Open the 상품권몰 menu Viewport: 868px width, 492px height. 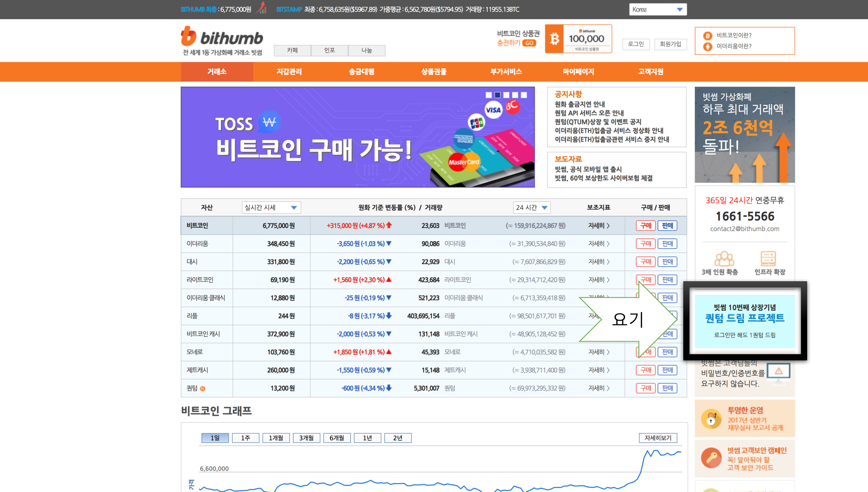pos(434,72)
